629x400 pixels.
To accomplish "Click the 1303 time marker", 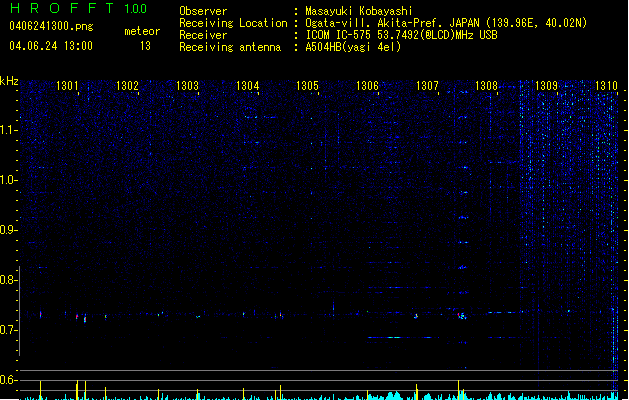I will pos(187,86).
